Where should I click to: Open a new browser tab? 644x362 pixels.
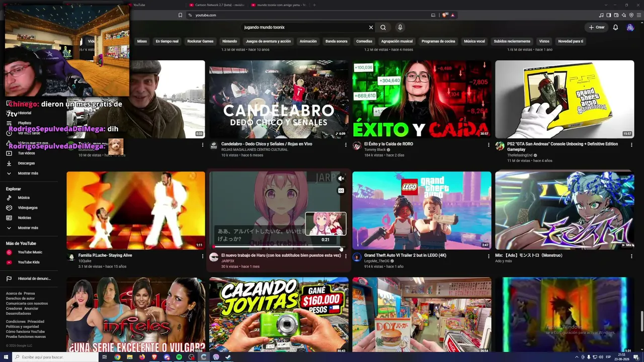click(314, 5)
